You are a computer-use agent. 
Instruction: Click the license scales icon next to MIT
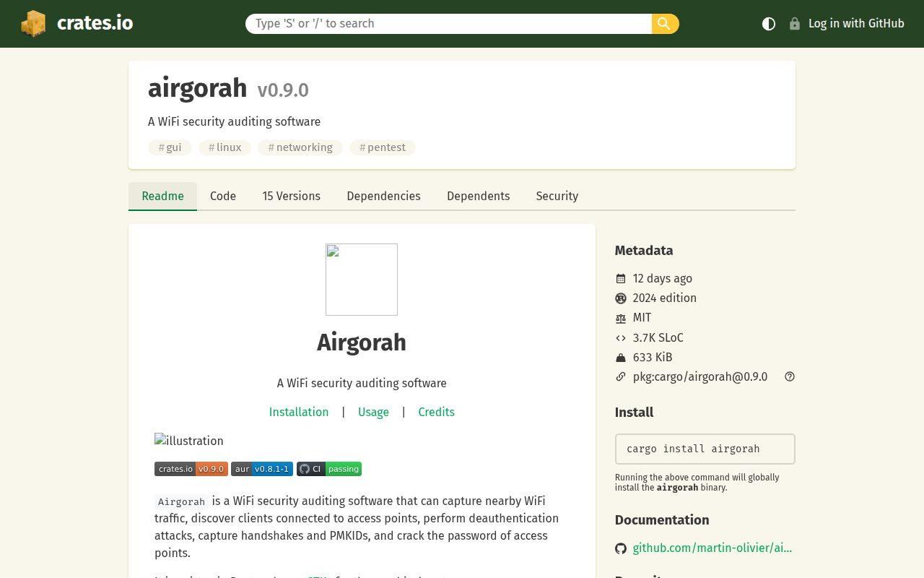click(621, 318)
